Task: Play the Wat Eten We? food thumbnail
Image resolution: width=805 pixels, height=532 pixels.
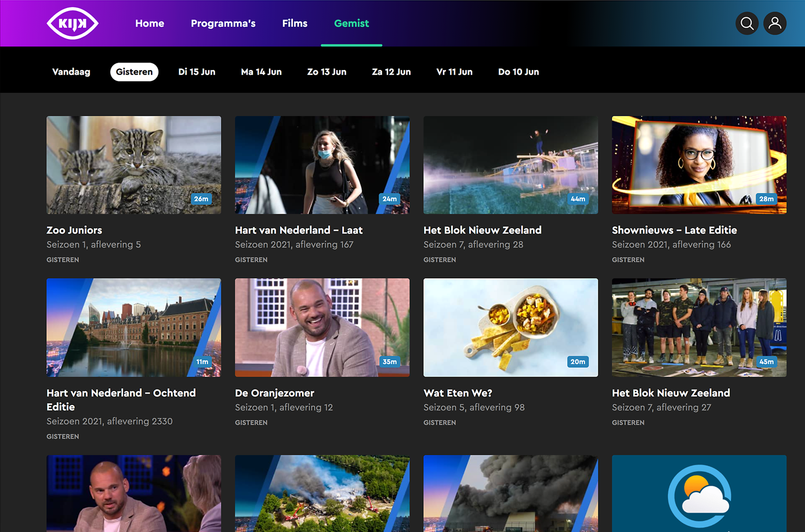Action: (510, 327)
